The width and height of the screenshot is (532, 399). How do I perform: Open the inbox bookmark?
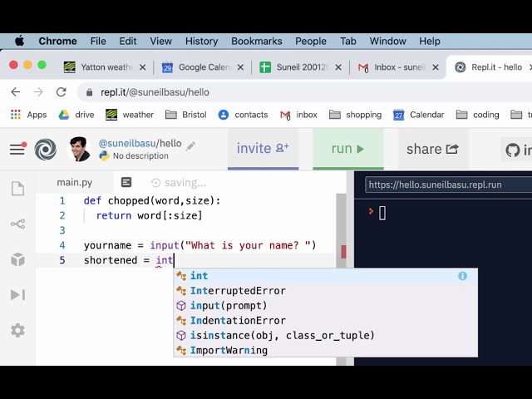[x=298, y=115]
